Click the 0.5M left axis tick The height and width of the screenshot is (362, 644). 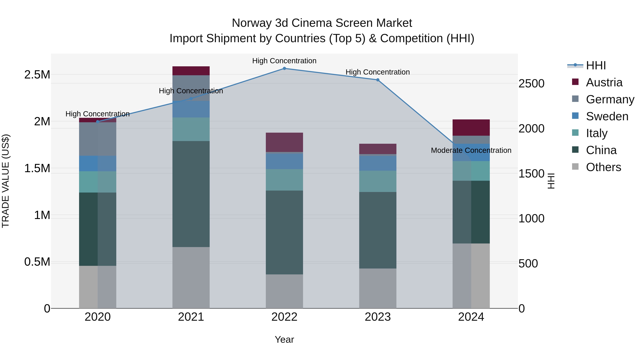[x=37, y=262]
